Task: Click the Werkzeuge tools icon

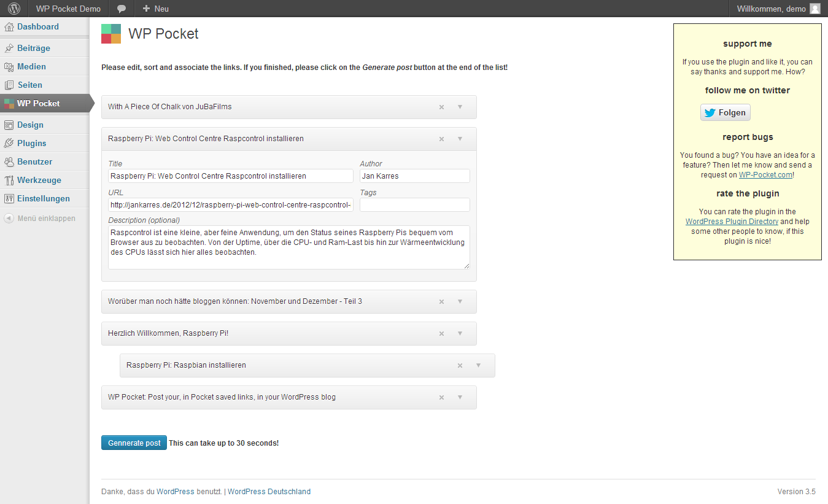Action: pyautogui.click(x=9, y=180)
